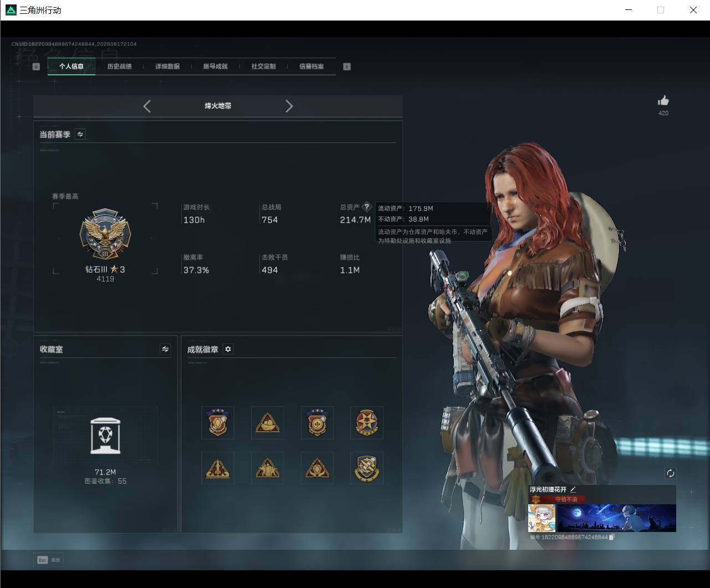Click the 71.2M collection room value
This screenshot has height=588, width=710.
tap(105, 472)
